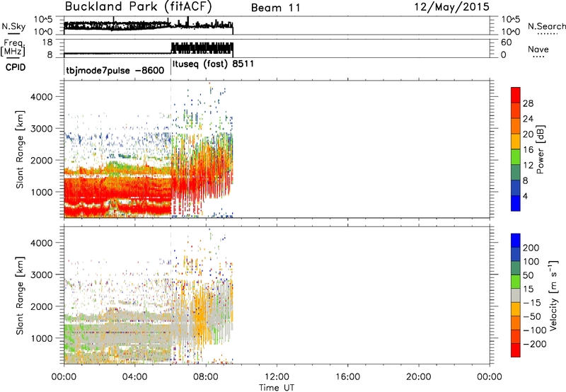Click the '24' tick on Power colorbar
This screenshot has height=392, width=566.
528,119
